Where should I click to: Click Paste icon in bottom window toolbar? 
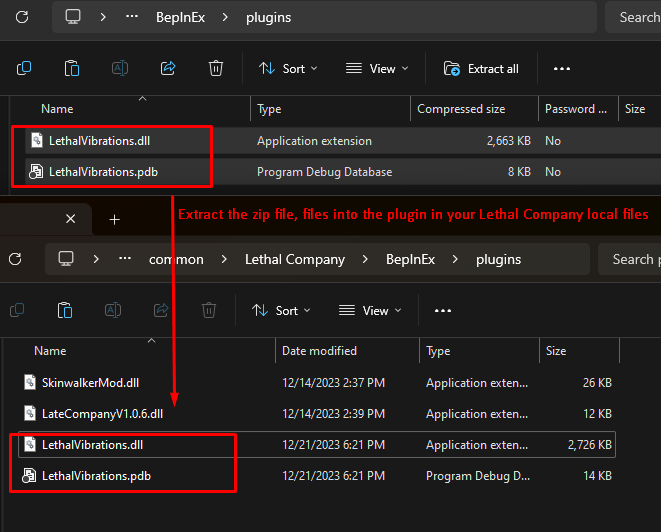click(65, 310)
